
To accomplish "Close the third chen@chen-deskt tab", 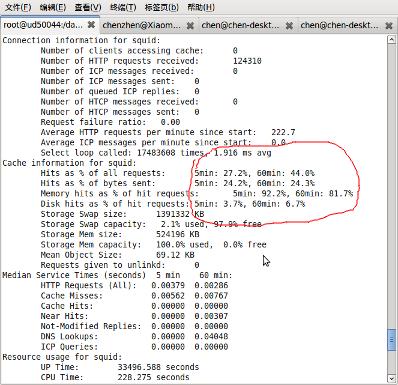I will 289,25.
